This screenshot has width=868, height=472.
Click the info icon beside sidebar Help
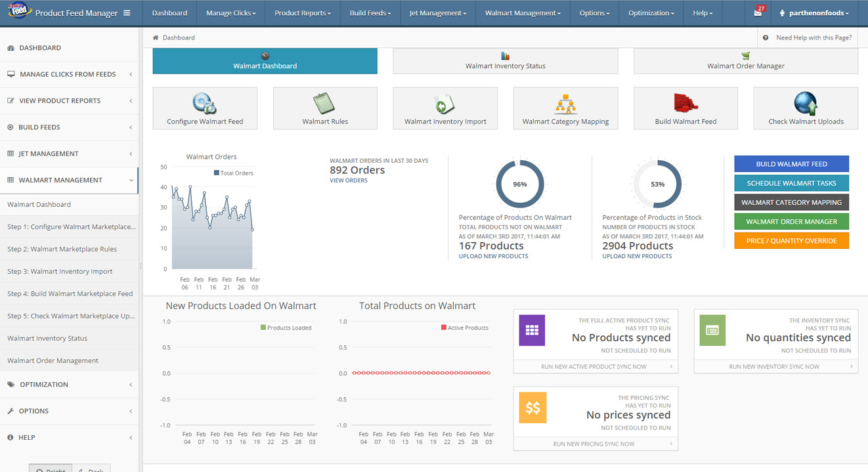click(11, 437)
